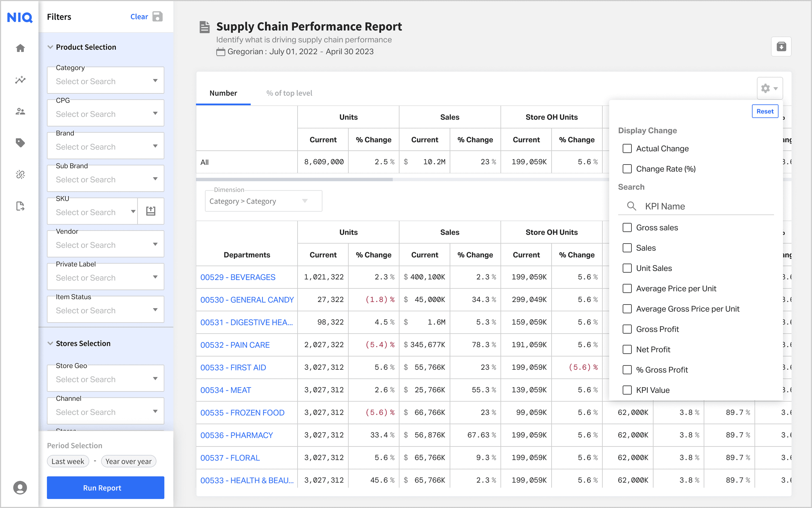Click the home icon in sidebar
This screenshot has width=812, height=508.
click(20, 48)
